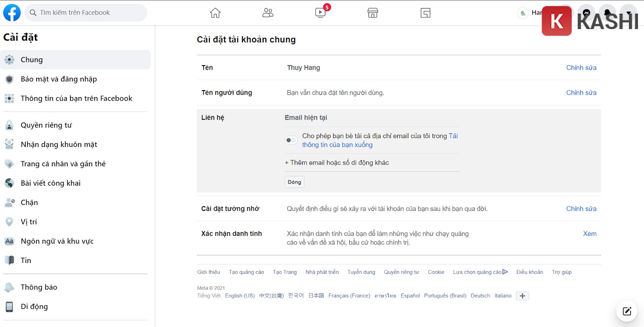Click the bell icon beside Thông báo
This screenshot has height=327, width=644.
(x=9, y=287)
